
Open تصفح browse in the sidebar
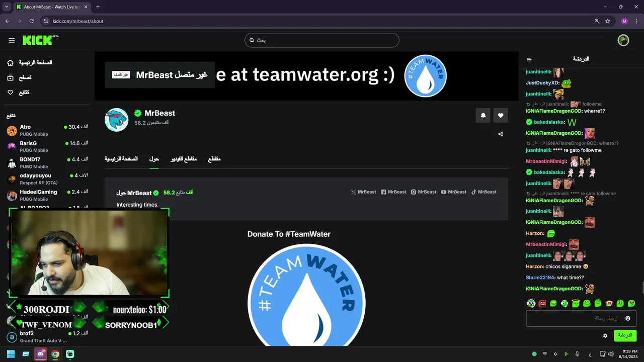coord(19,78)
